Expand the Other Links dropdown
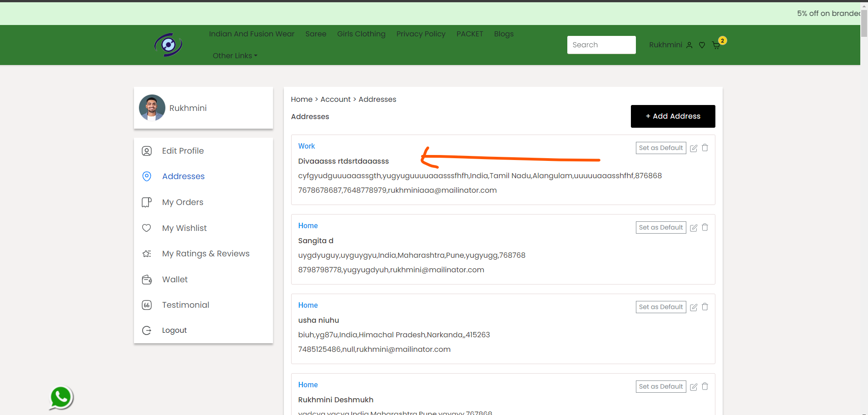The width and height of the screenshot is (868, 415). coord(235,55)
